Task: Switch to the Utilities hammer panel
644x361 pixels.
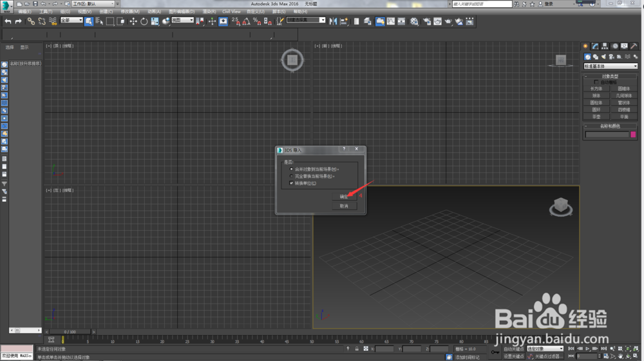Action: tap(634, 46)
